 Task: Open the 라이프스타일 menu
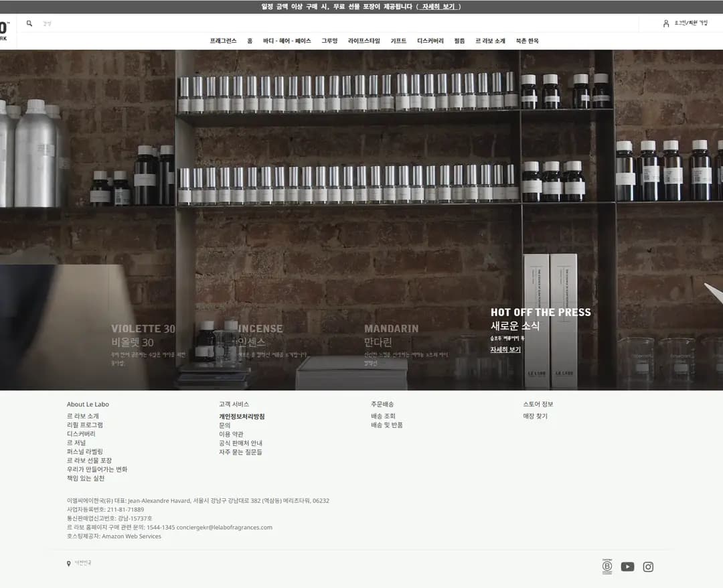pos(364,41)
